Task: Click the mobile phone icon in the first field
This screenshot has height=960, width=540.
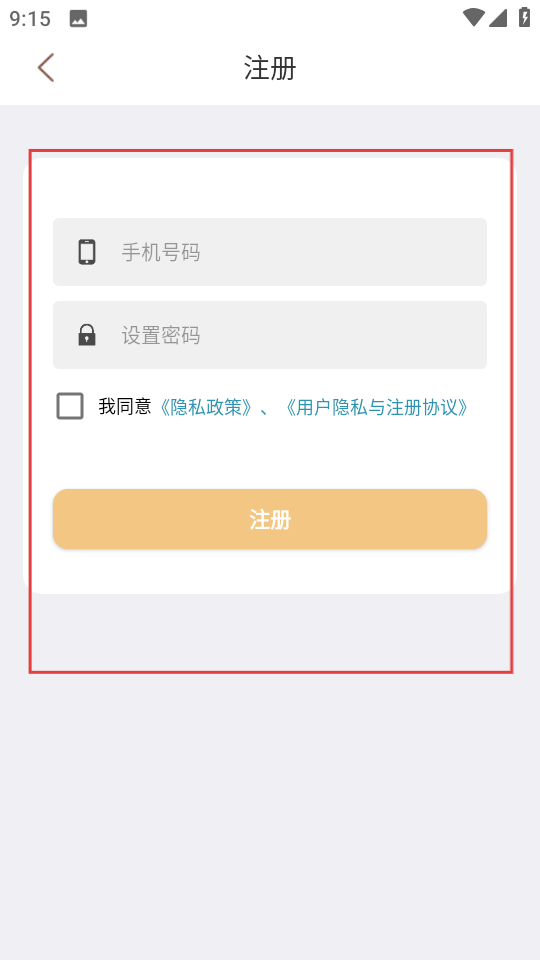Action: pyautogui.click(x=87, y=252)
